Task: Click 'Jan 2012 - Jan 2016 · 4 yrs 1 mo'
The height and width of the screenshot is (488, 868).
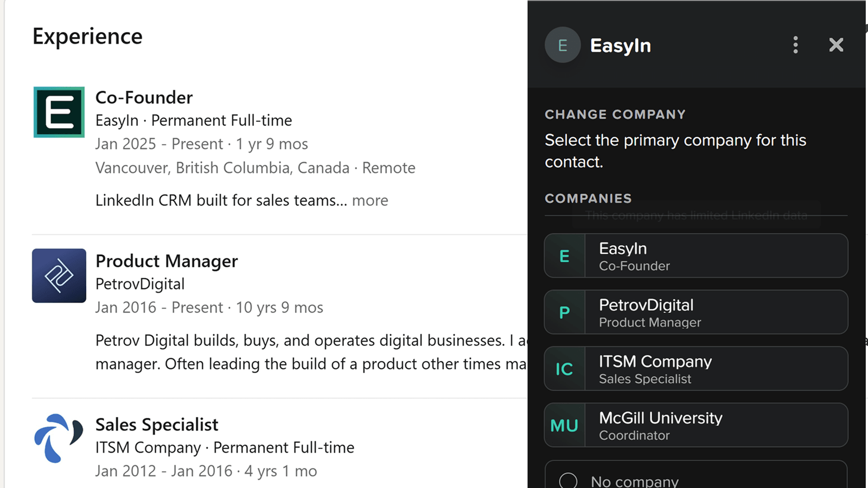Action: 206,471
